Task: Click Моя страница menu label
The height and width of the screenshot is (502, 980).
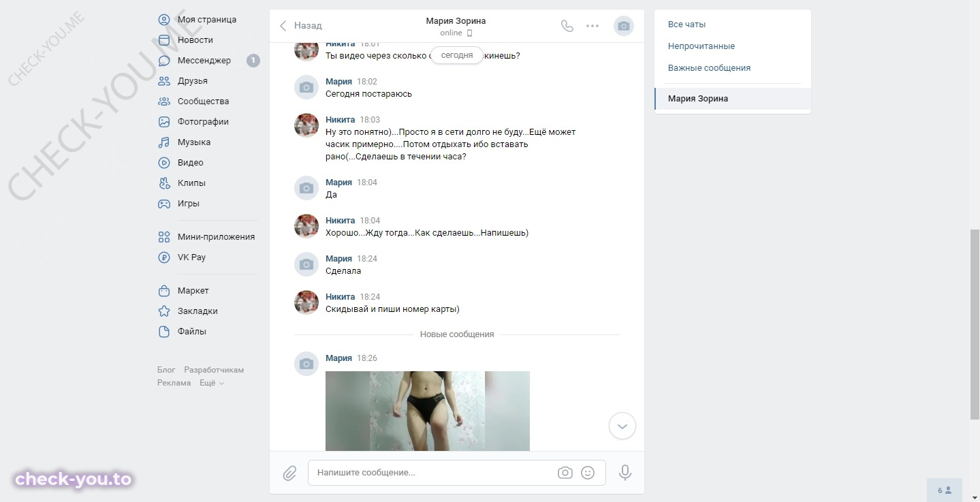Action: pyautogui.click(x=207, y=20)
